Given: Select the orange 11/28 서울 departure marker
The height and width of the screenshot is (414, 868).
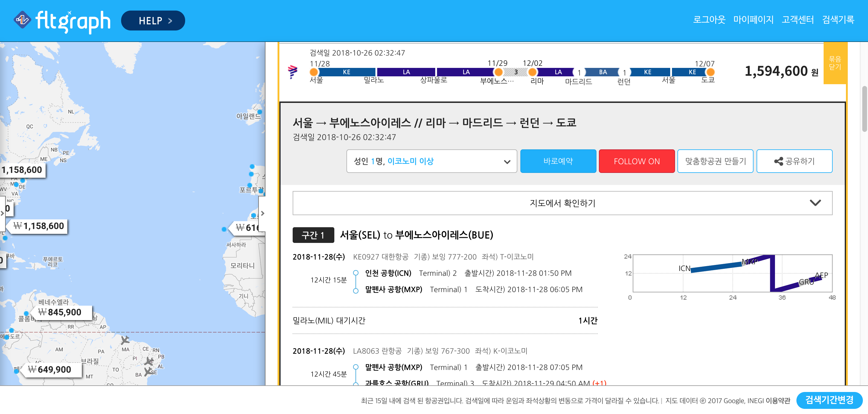Looking at the screenshot, I should [313, 72].
